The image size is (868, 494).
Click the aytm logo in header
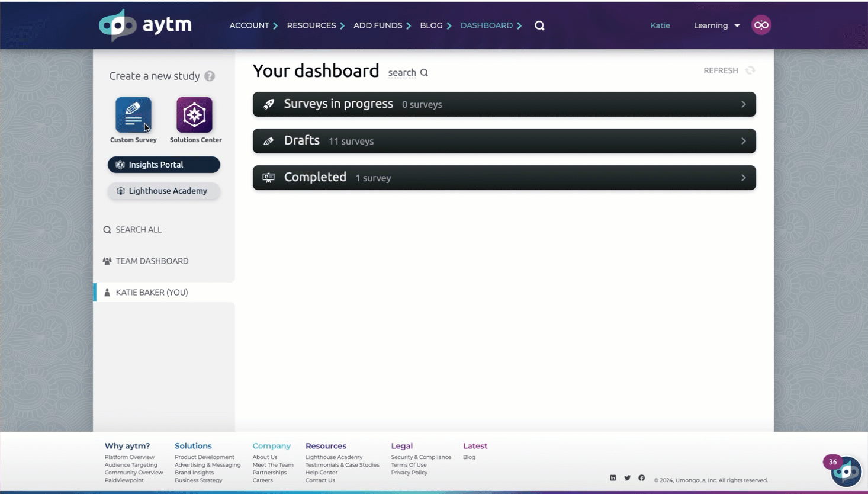coord(145,25)
